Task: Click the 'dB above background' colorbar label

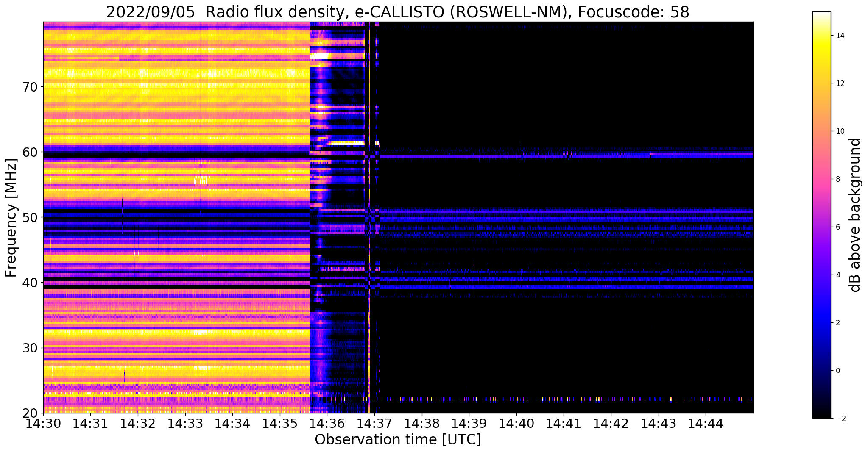Action: [855, 215]
